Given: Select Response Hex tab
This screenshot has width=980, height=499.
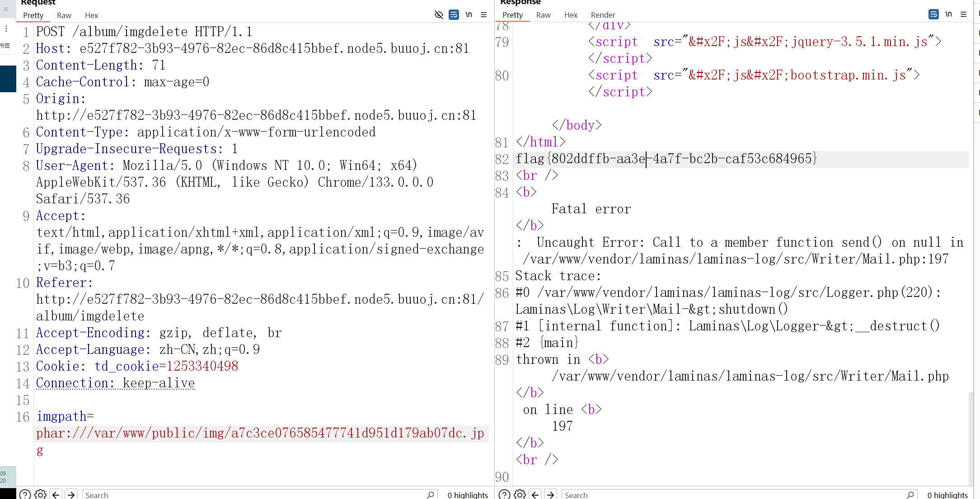Looking at the screenshot, I should click(571, 15).
